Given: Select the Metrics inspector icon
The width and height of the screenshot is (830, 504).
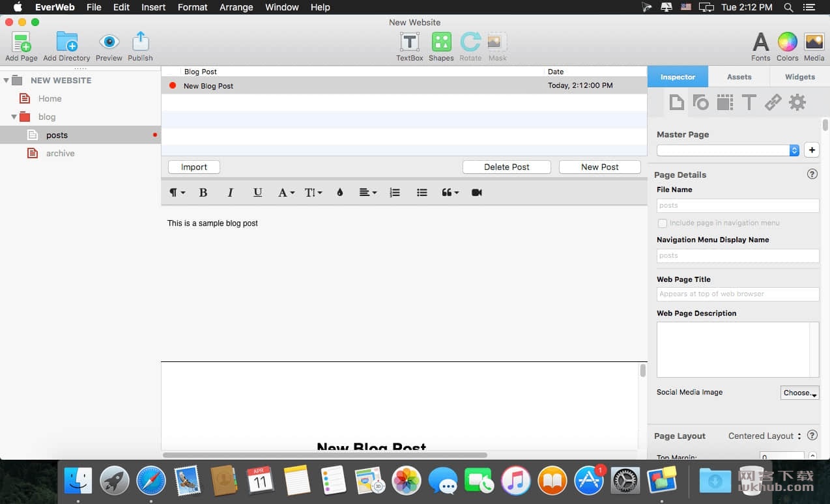Looking at the screenshot, I should 725,102.
